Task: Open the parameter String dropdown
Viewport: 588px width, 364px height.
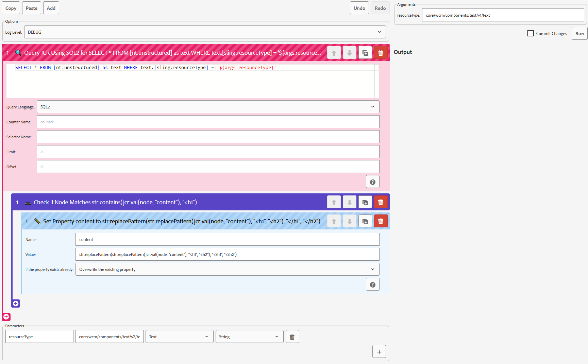Action: click(250, 336)
